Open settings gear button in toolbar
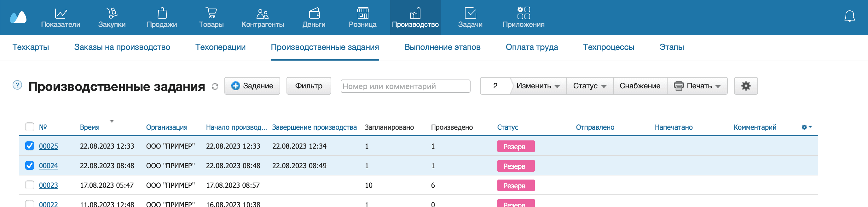The image size is (868, 207). point(746,86)
